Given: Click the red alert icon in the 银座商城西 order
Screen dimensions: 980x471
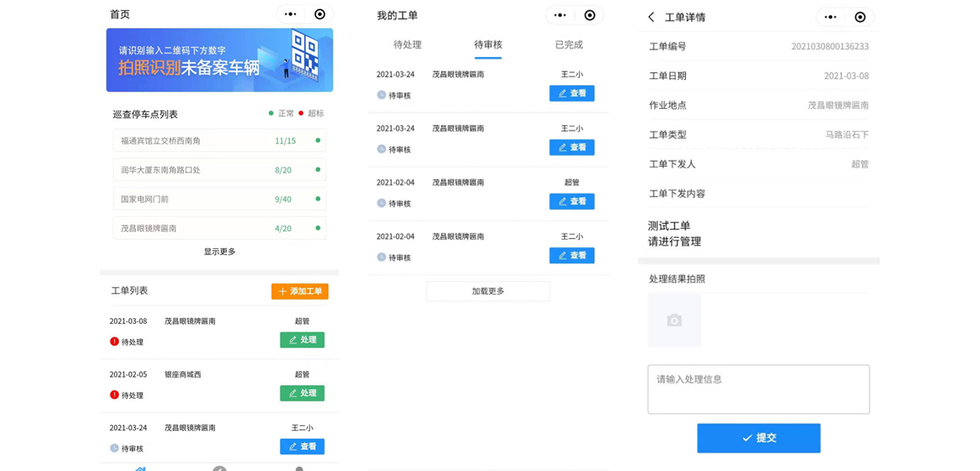Looking at the screenshot, I should [115, 394].
